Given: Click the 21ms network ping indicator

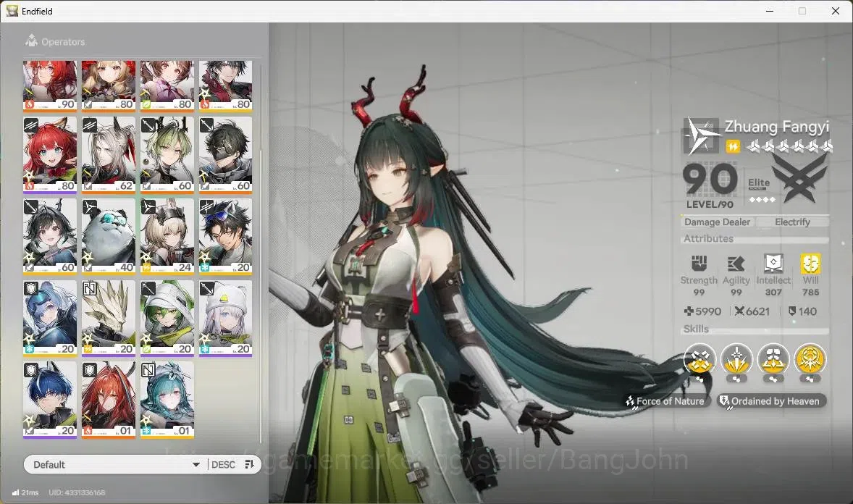Looking at the screenshot, I should click(x=25, y=492).
